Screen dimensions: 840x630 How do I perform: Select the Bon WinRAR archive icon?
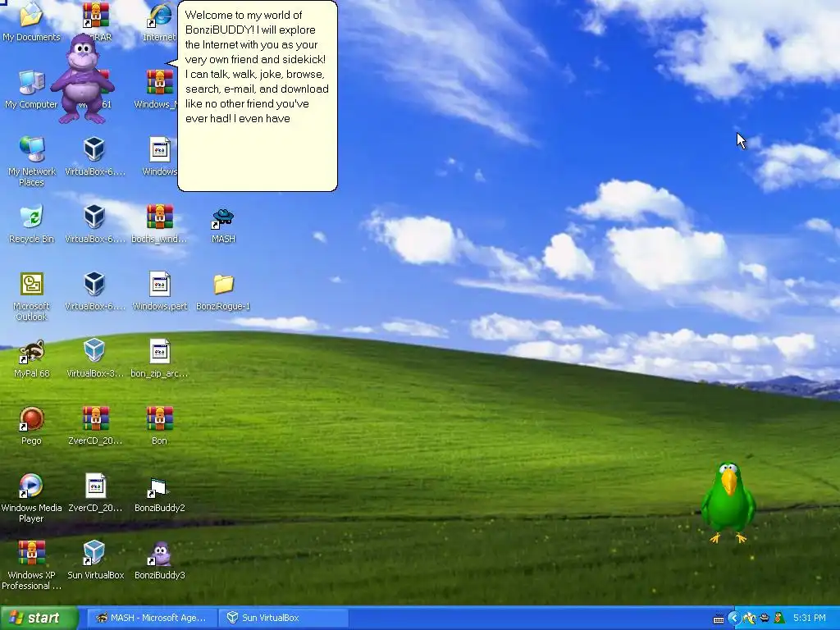(160, 426)
